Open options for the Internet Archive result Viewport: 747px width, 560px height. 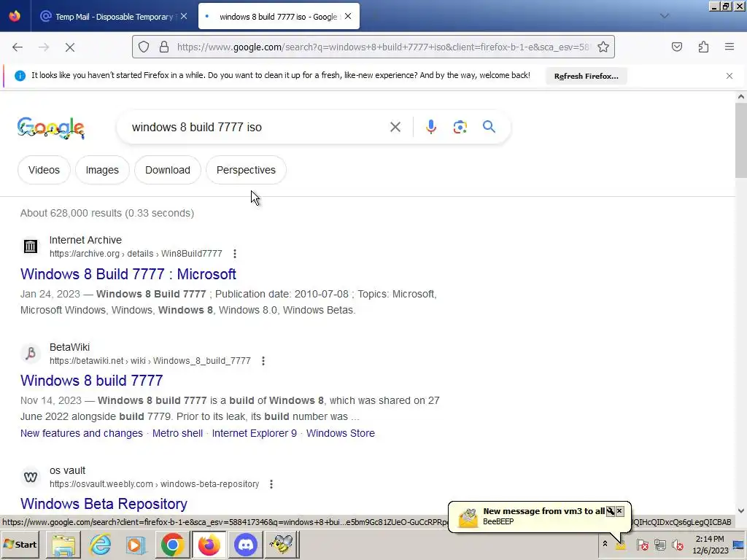(x=235, y=254)
